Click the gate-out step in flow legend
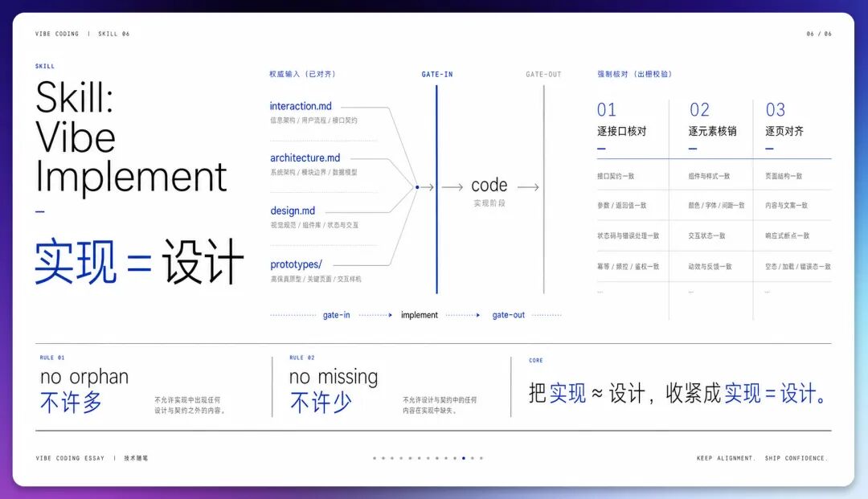868x499 pixels. [x=508, y=315]
